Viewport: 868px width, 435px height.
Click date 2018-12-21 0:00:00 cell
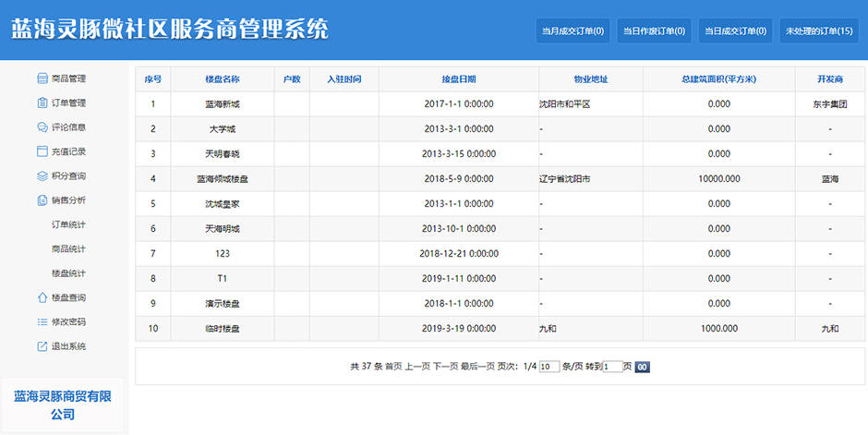[x=458, y=253]
